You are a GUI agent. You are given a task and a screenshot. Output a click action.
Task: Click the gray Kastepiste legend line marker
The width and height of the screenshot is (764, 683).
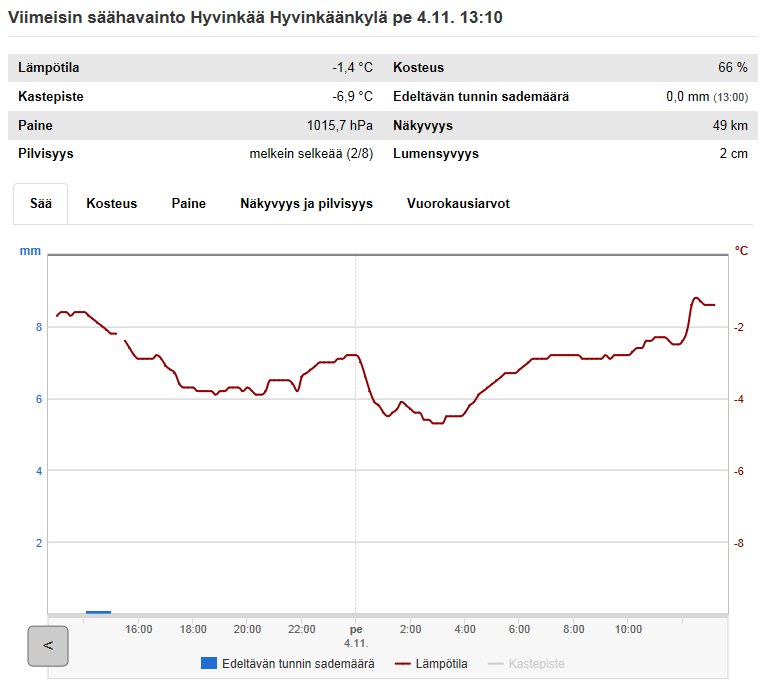pos(496,663)
